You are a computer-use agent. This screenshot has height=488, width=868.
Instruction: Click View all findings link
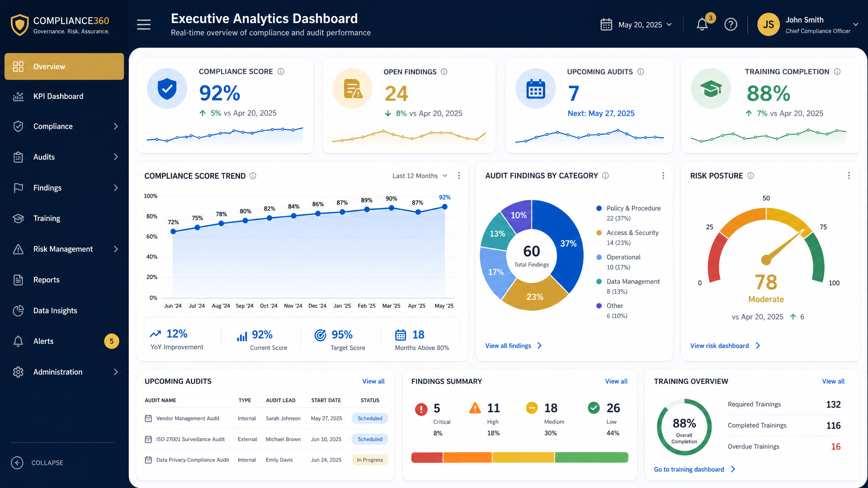tap(513, 346)
